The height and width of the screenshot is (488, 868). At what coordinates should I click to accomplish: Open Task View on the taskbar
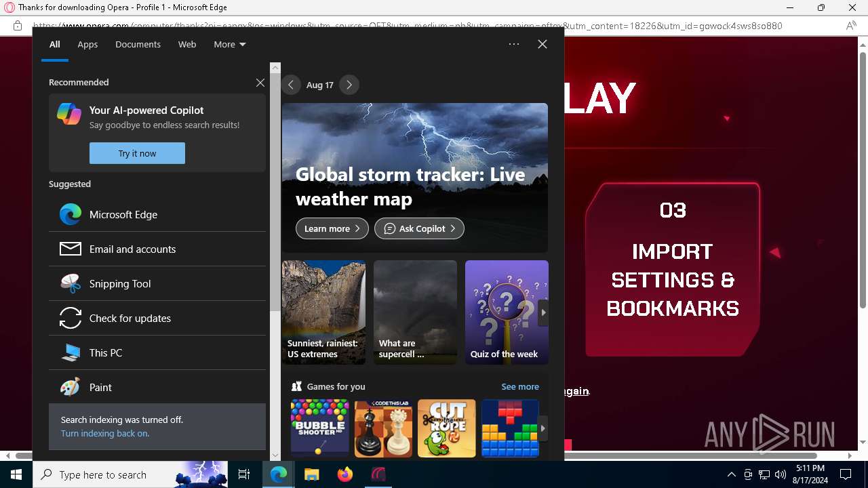click(x=245, y=474)
